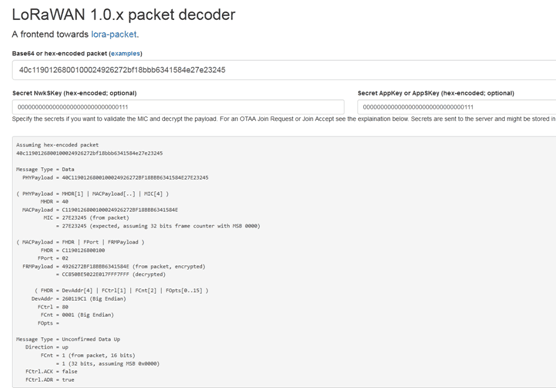Click the Assuming hex-encoded packet line
Image resolution: width=558 pixels, height=390 pixels.
point(57,145)
